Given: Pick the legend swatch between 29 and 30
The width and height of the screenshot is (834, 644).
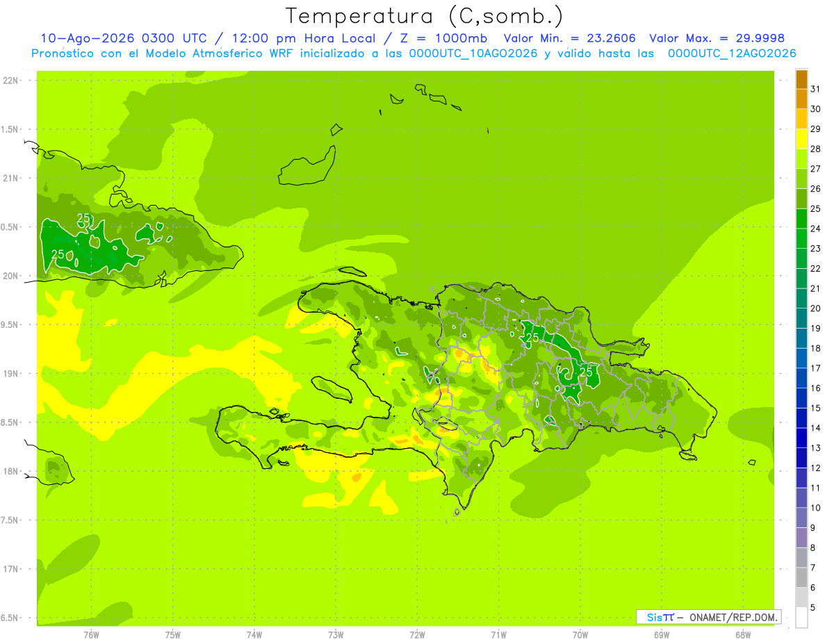Looking at the screenshot, I should 801,119.
